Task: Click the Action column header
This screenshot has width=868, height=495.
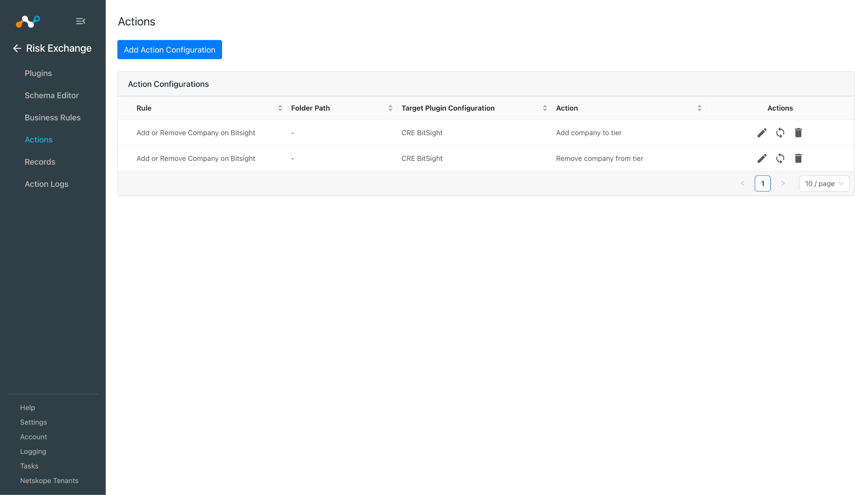Action: [x=567, y=108]
